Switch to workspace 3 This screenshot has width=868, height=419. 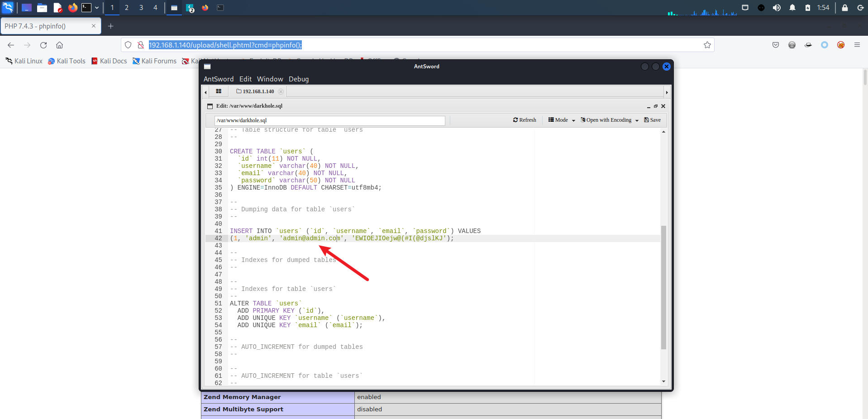coord(141,8)
